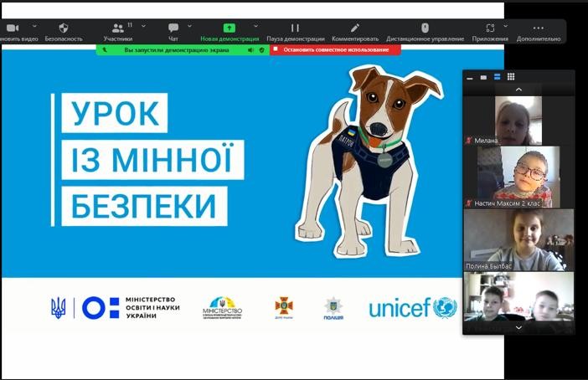
Task: Click the Комментировать label text
Action: (x=355, y=39)
